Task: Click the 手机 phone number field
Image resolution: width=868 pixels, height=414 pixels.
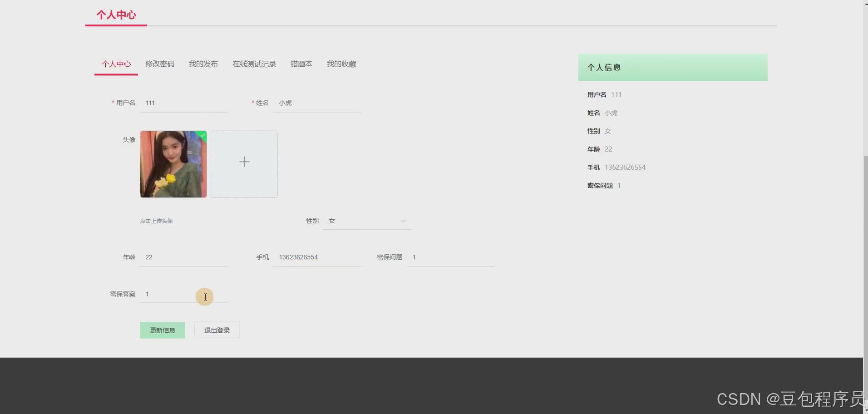Action: [x=316, y=257]
